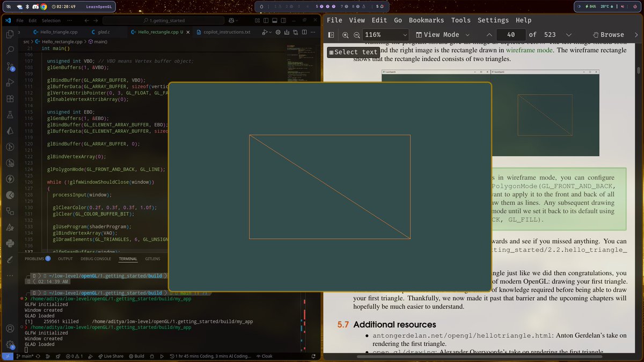Open the Python icon in activity bar

(x=10, y=243)
